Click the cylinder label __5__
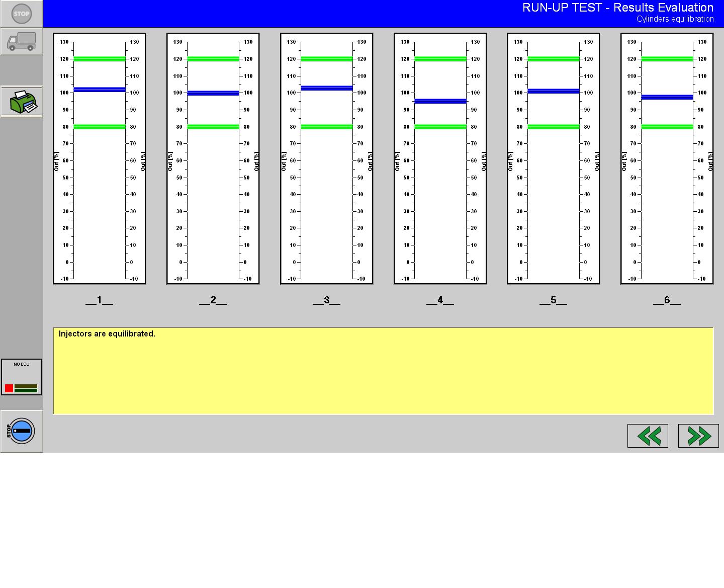 point(554,300)
